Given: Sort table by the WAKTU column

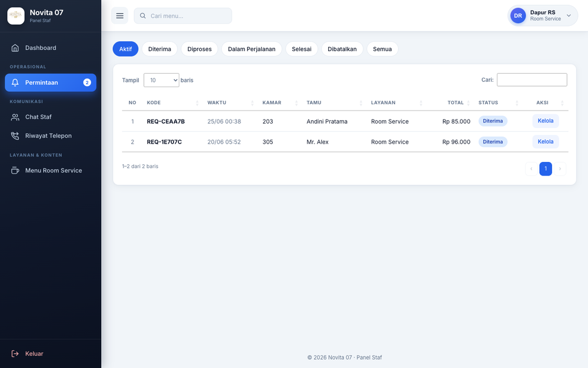Looking at the screenshot, I should tap(230, 102).
